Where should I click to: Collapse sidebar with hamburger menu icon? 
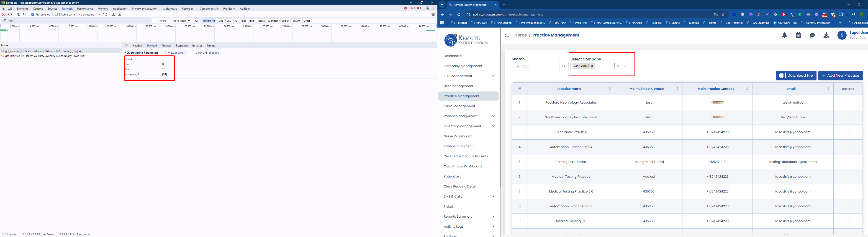pyautogui.click(x=507, y=35)
